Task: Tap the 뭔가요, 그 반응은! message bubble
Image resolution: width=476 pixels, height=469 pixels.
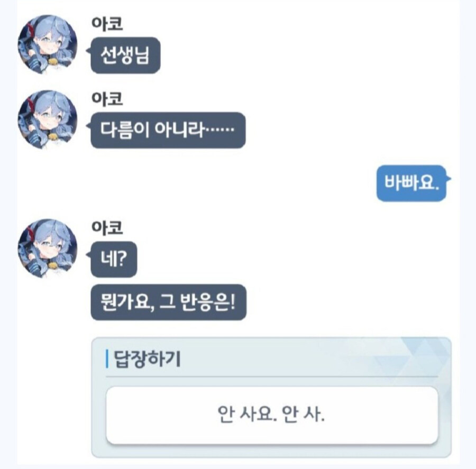Action: pos(169,302)
